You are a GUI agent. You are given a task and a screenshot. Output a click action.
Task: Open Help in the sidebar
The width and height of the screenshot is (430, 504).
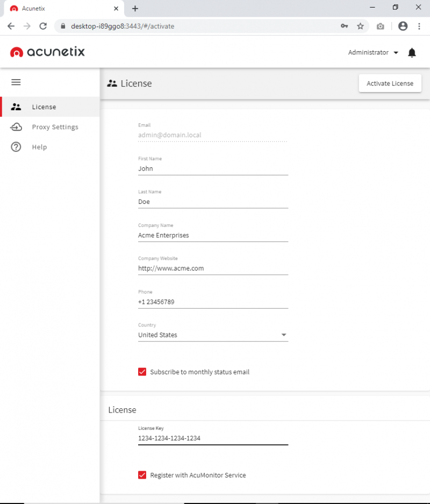[50, 147]
